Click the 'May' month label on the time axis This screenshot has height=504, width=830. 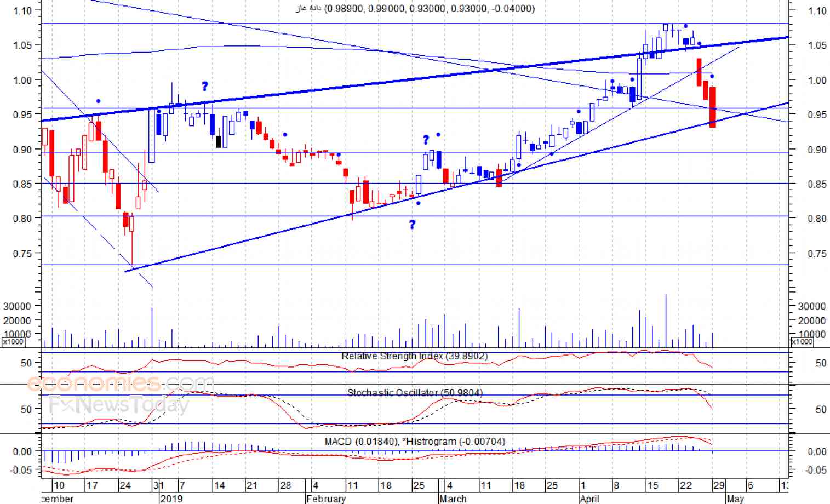coord(735,499)
